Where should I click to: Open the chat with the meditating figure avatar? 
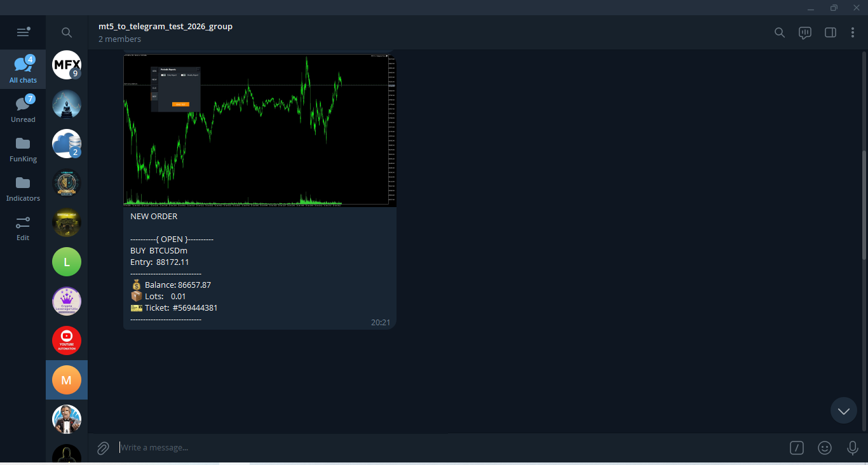point(67,104)
